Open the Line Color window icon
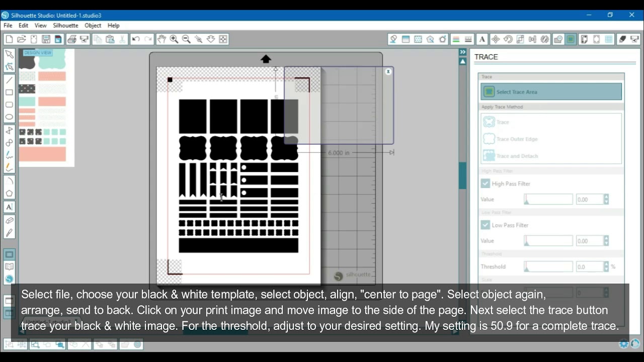Screen dimensions: 644x362 pos(456,39)
